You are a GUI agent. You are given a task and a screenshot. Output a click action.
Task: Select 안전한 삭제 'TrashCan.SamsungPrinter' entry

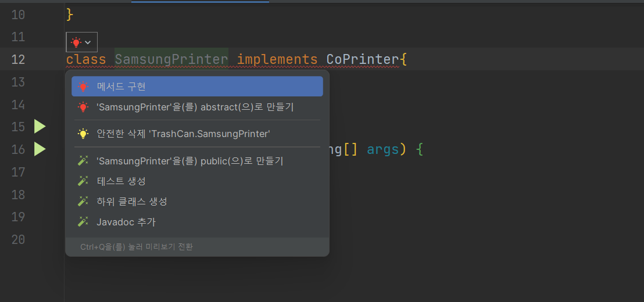coord(197,134)
